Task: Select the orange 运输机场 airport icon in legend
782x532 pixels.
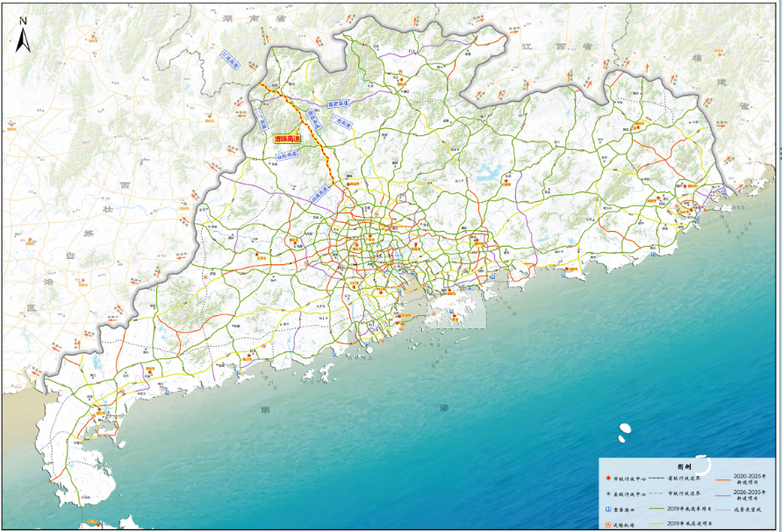Action: click(x=610, y=524)
